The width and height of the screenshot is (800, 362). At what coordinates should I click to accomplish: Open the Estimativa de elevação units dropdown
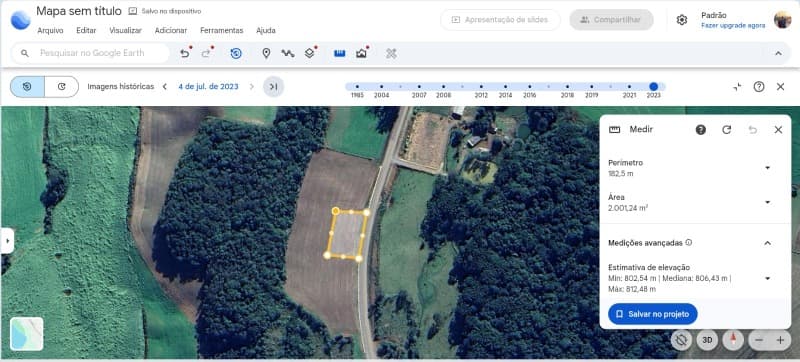tap(767, 278)
